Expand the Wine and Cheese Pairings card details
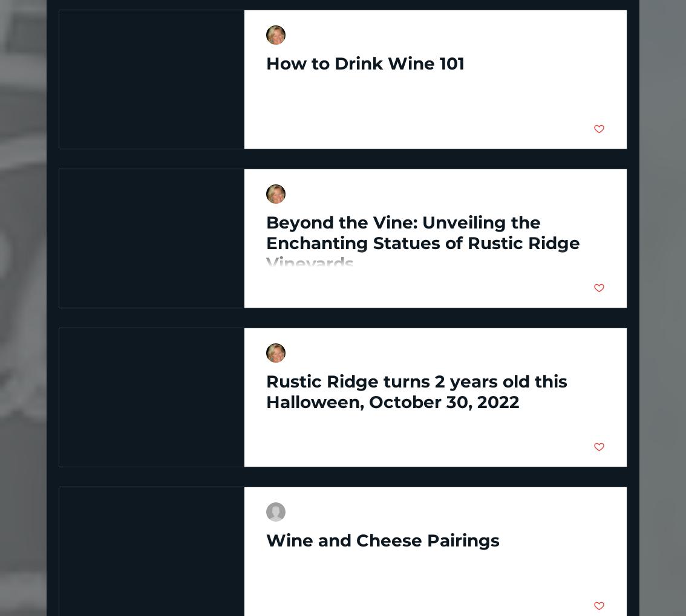The width and height of the screenshot is (686, 616). [383, 540]
